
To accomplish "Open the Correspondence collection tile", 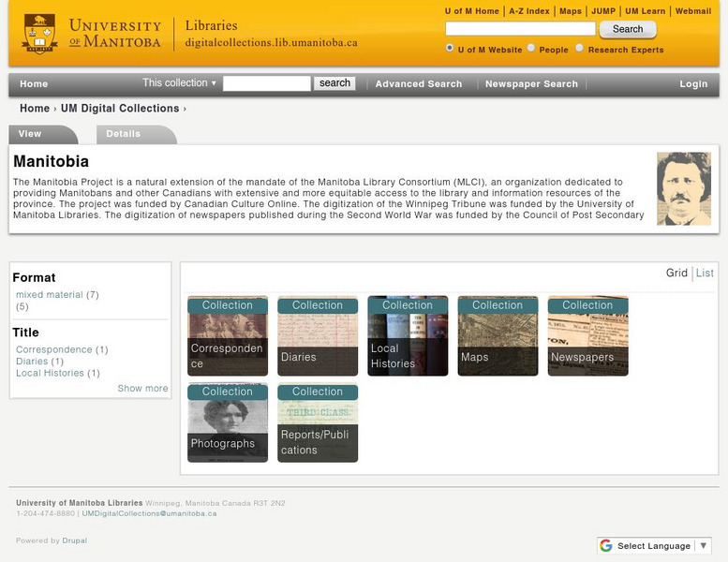I will (x=228, y=335).
